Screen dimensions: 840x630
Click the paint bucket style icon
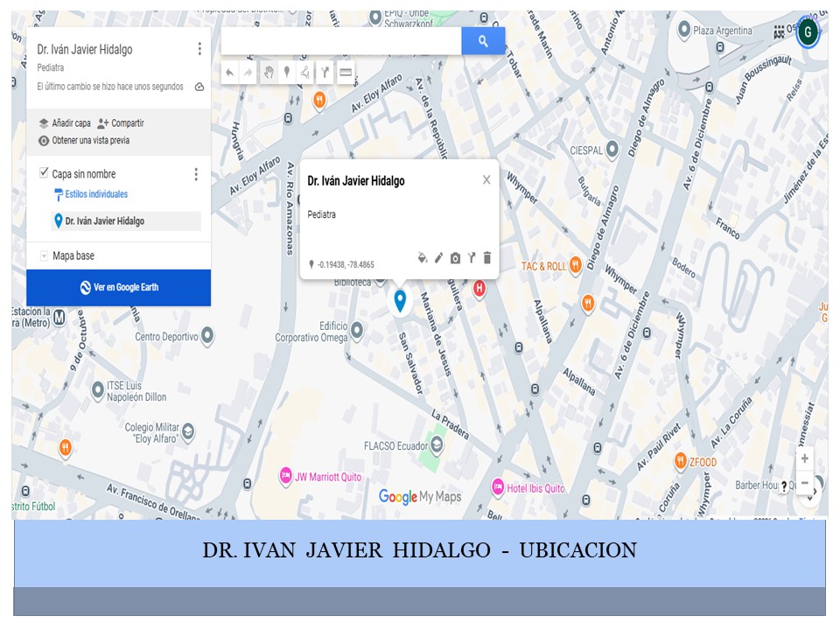[x=423, y=258]
